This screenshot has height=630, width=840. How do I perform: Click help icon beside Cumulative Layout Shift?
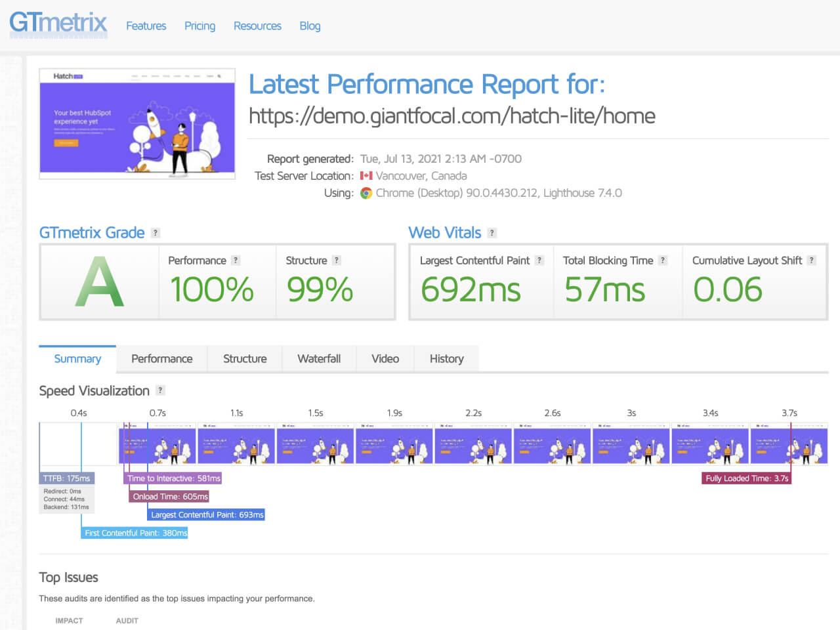812,261
